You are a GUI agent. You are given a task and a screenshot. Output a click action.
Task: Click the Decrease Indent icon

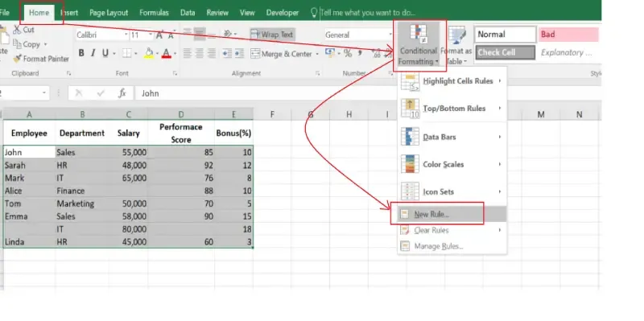(227, 53)
